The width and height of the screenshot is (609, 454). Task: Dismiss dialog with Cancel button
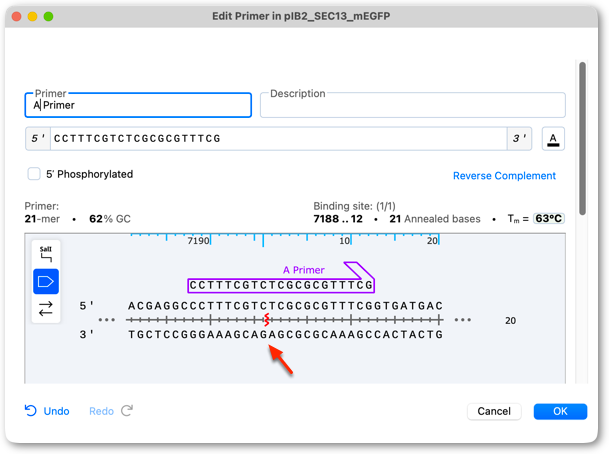tap(494, 411)
